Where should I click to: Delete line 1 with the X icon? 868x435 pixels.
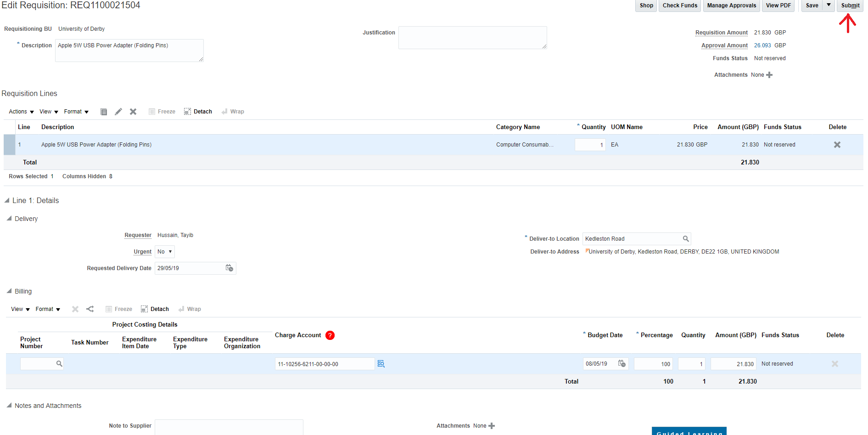click(x=837, y=145)
